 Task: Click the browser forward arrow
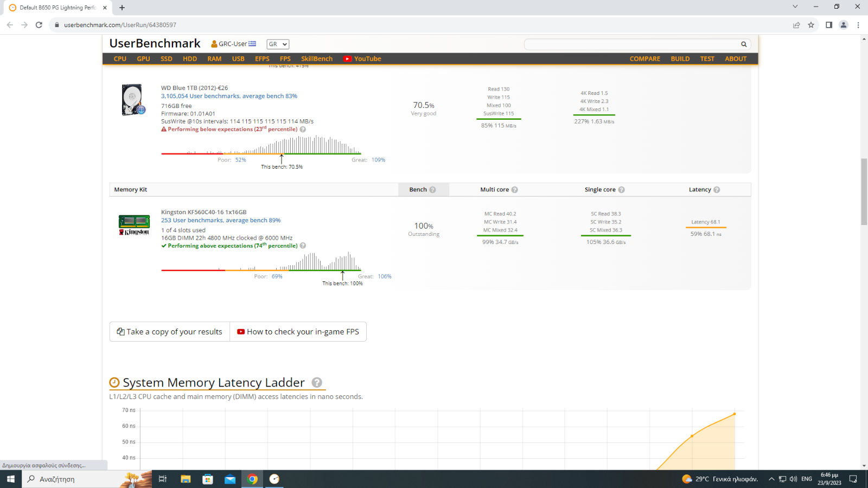[x=24, y=25]
